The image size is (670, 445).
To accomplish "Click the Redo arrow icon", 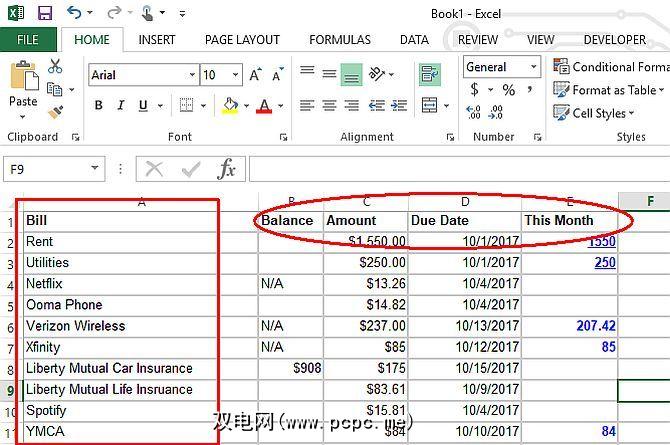I will tap(114, 12).
